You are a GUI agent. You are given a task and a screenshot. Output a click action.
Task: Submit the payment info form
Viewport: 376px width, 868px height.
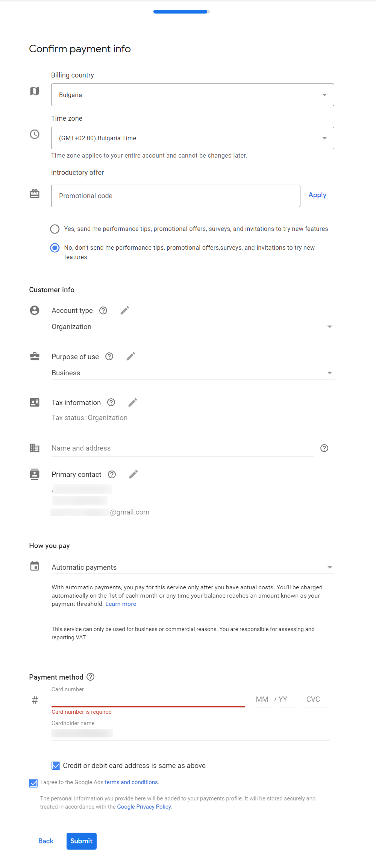coord(82,841)
